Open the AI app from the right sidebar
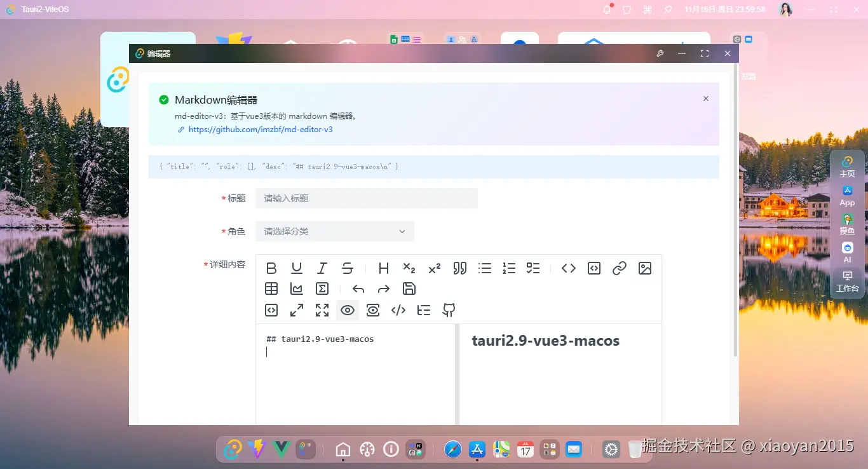This screenshot has height=469, width=868. click(x=847, y=252)
